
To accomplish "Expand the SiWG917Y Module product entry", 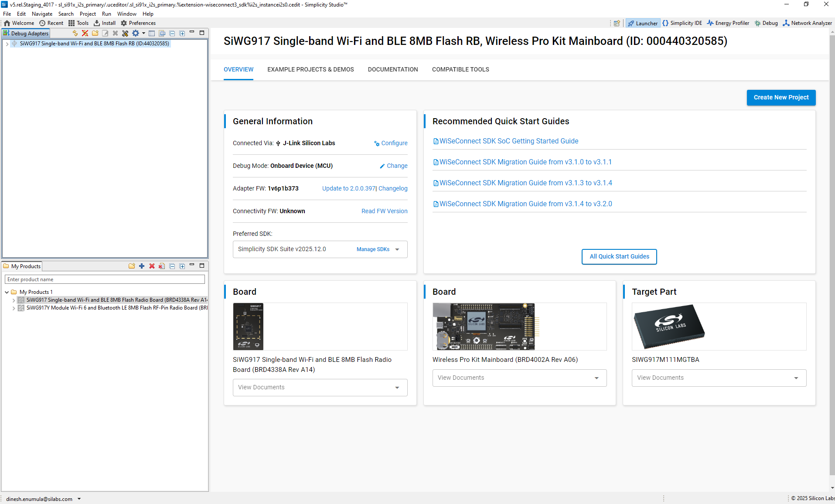I will [x=14, y=308].
